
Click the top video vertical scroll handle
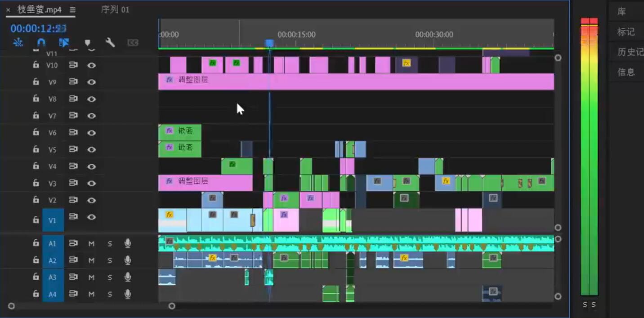[x=558, y=58]
